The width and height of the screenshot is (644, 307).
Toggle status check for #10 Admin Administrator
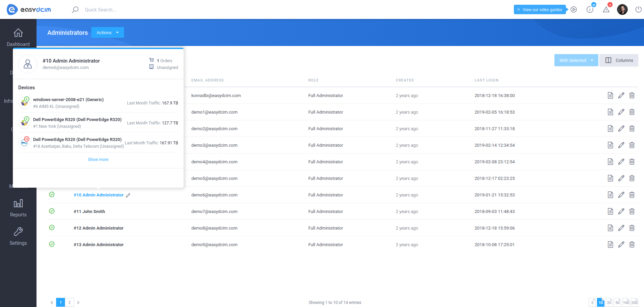coord(52,194)
